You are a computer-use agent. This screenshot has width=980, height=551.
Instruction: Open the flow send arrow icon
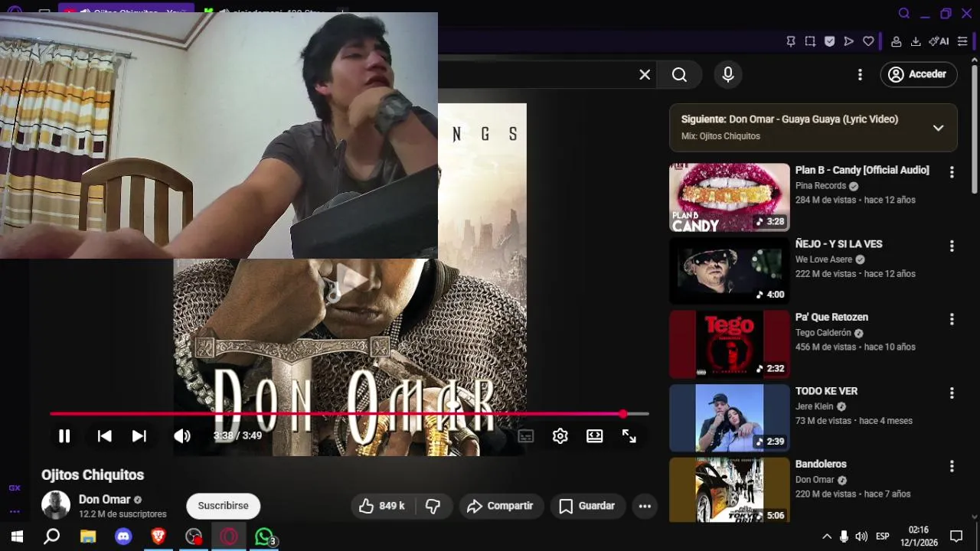pos(848,41)
